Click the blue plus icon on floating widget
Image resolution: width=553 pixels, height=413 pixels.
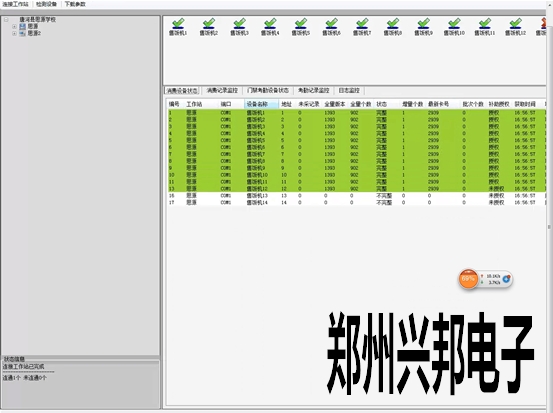506,279
